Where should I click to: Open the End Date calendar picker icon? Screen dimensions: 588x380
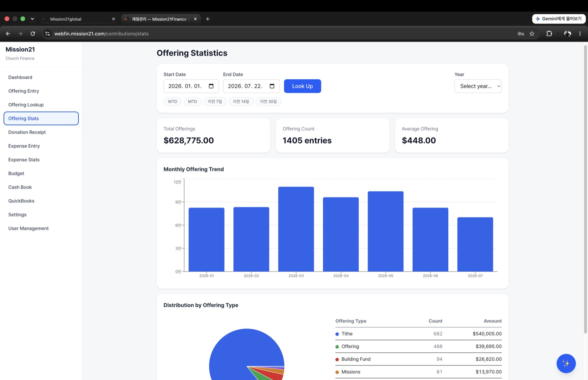(272, 86)
